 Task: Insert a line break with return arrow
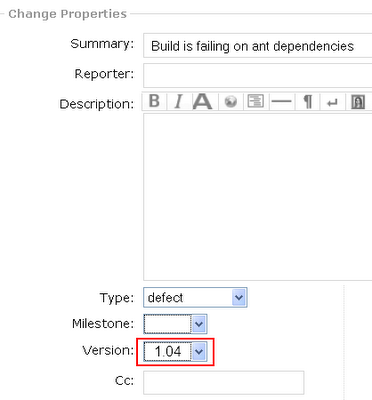click(x=332, y=101)
